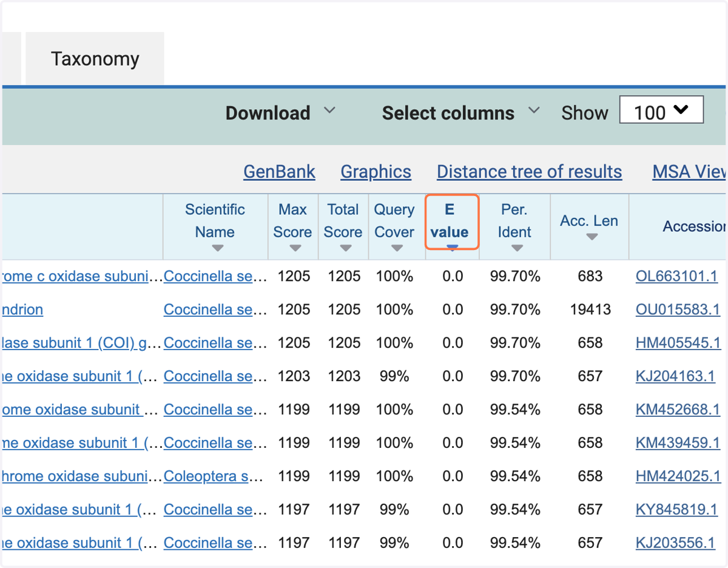Screen dimensions: 728x568
Task: Select Max Score 1203 cell
Action: (x=294, y=376)
